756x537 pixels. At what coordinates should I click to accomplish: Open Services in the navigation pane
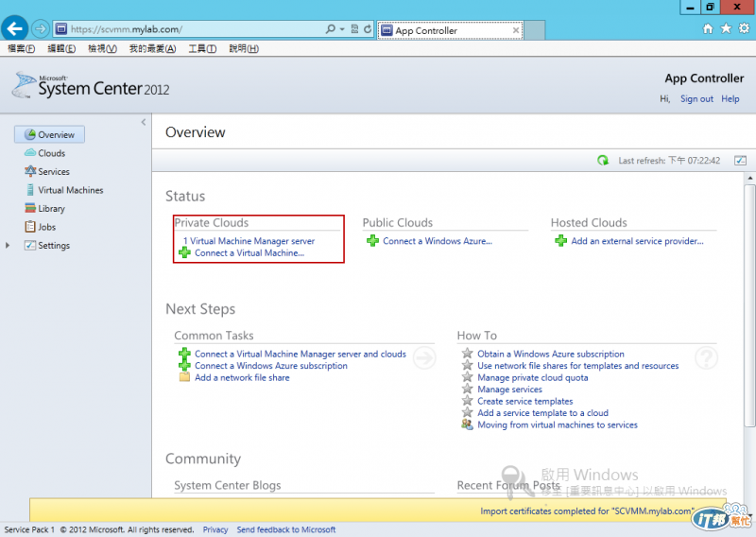coord(47,171)
